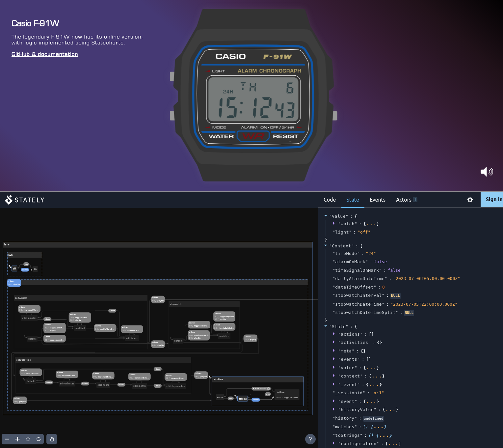Expand the "watch" node
Screen dimensions: 503x448
coord(334,224)
